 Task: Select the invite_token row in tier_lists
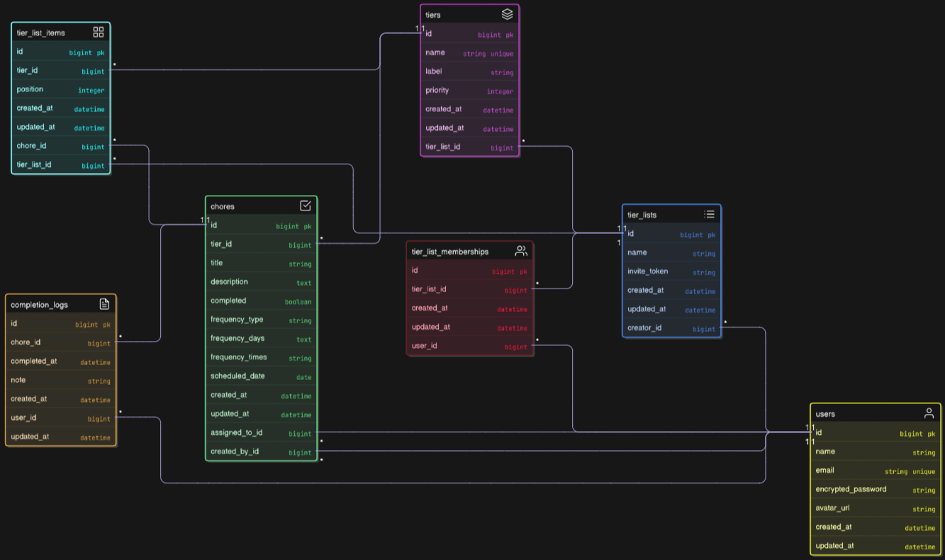(x=672, y=271)
